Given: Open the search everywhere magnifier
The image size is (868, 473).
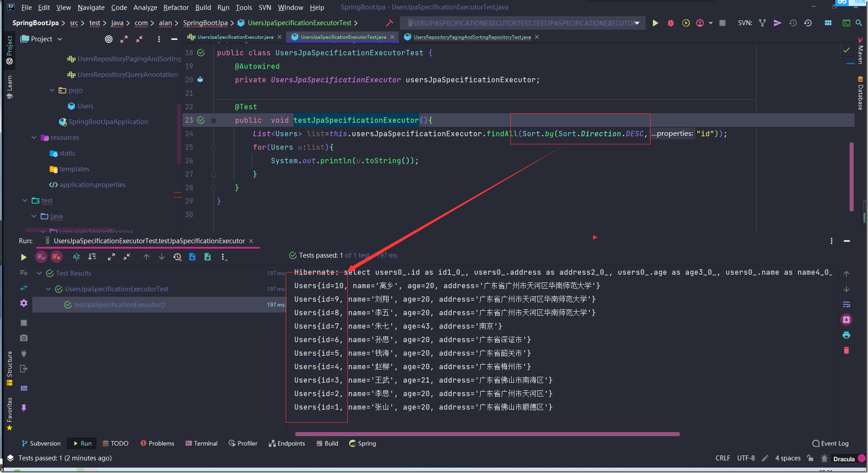Looking at the screenshot, I should (x=859, y=23).
